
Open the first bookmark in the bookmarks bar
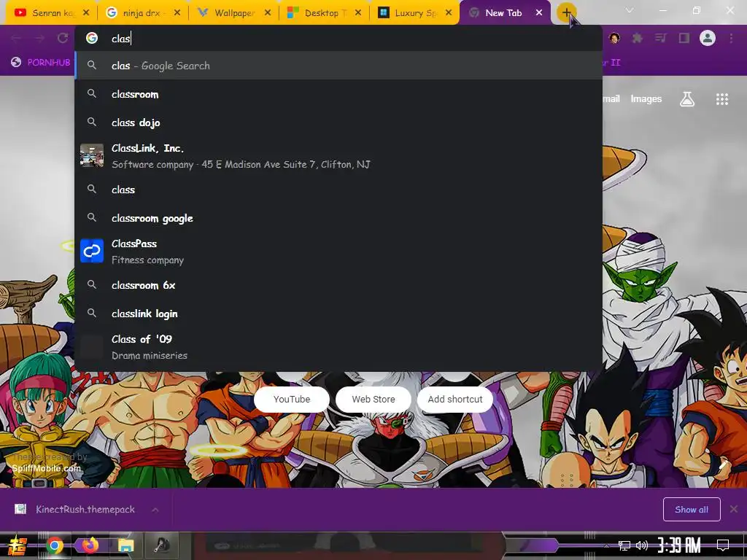(41, 63)
